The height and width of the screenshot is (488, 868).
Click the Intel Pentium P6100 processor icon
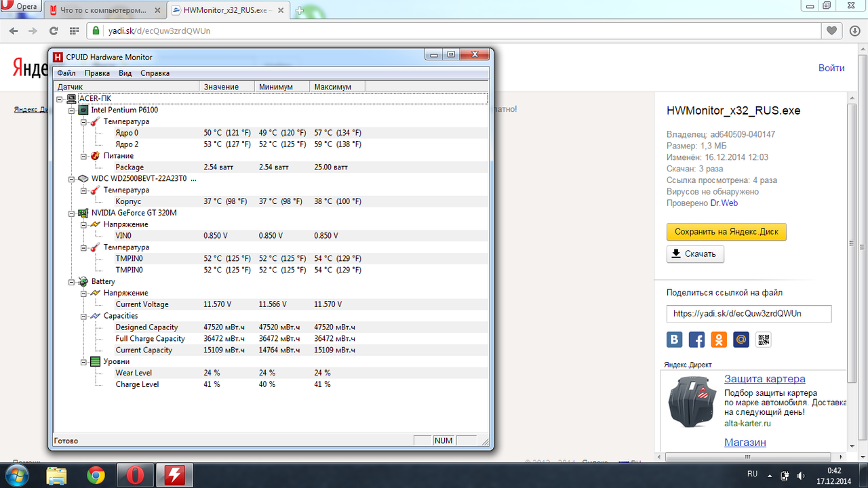(83, 110)
